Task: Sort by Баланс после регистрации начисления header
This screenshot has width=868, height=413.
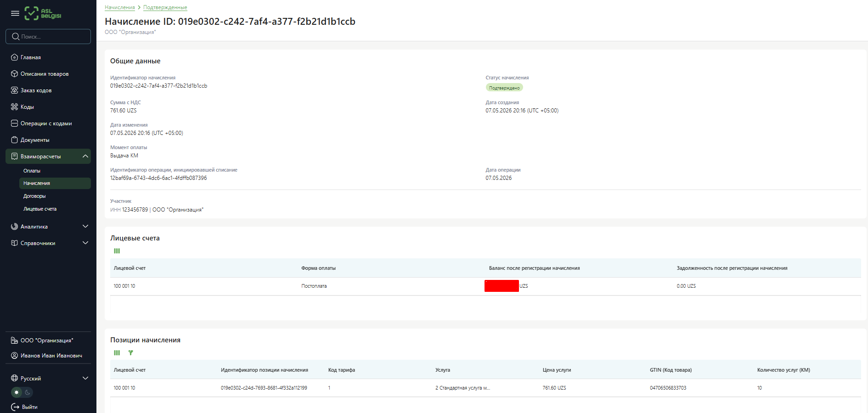Action: (x=534, y=268)
